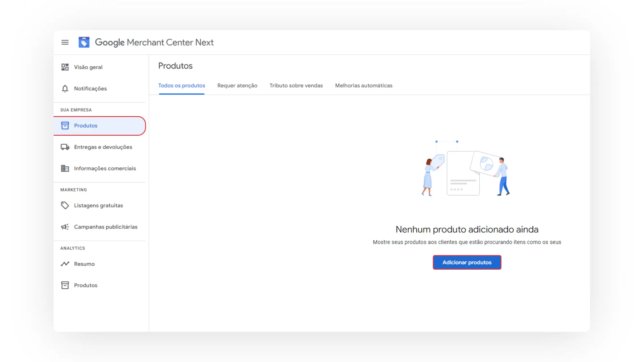Switch to the Requer atenção tab

[237, 86]
